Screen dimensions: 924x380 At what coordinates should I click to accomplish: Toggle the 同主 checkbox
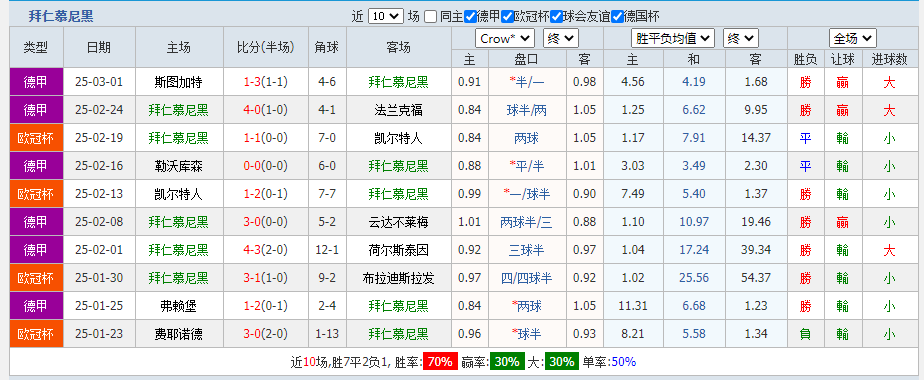(x=431, y=16)
